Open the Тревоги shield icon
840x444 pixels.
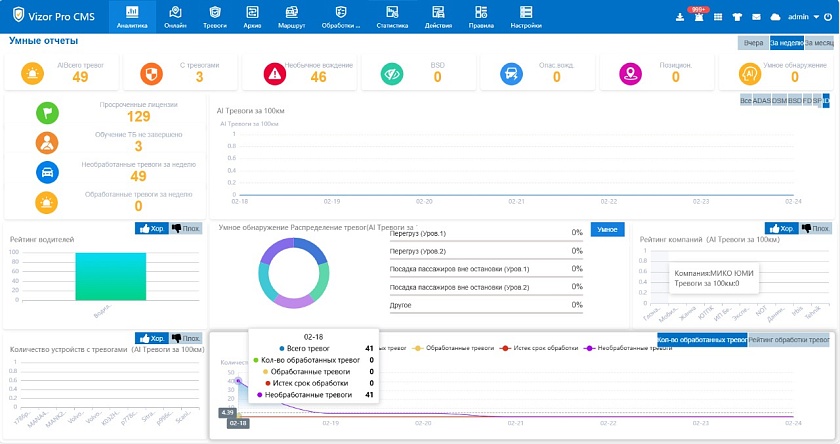tap(215, 12)
